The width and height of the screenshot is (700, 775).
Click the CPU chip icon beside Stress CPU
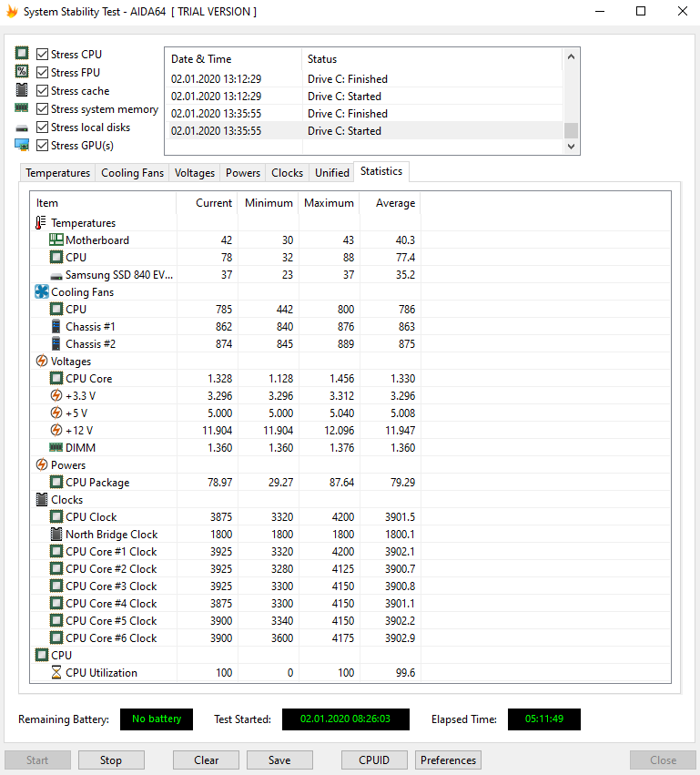coord(22,53)
